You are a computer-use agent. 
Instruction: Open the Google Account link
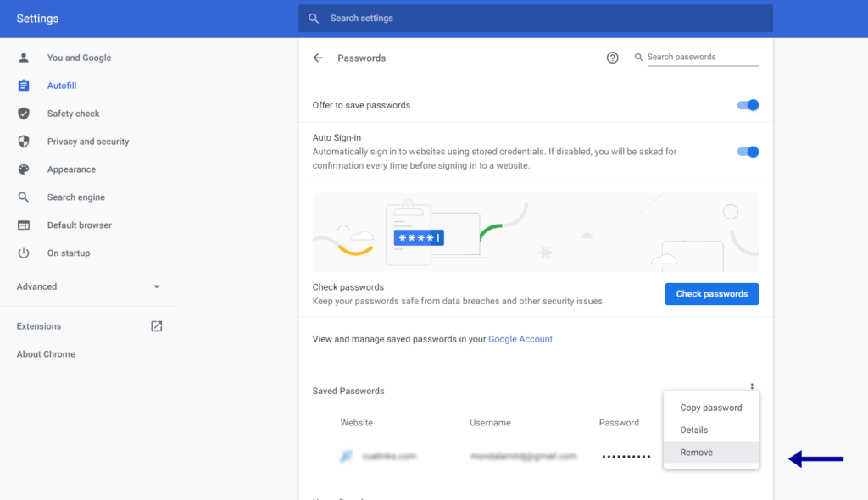(520, 338)
